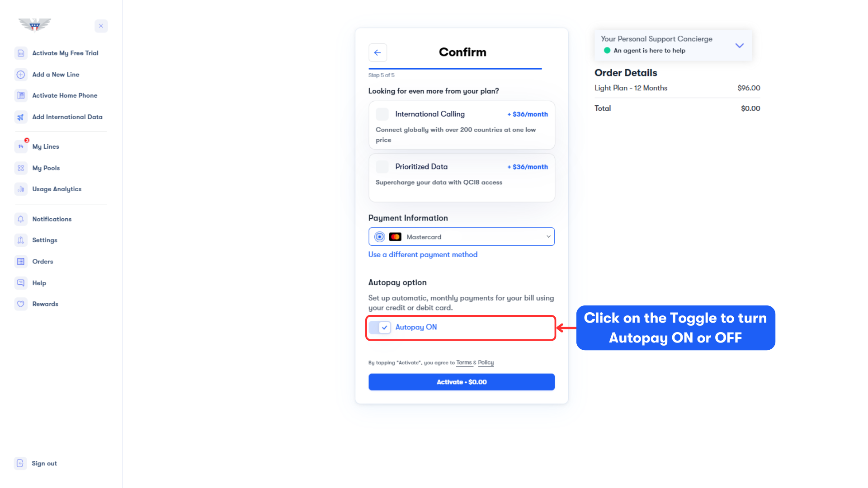Open Settings from the sidebar menu
Viewport: 868px width, 488px height.
tap(45, 240)
